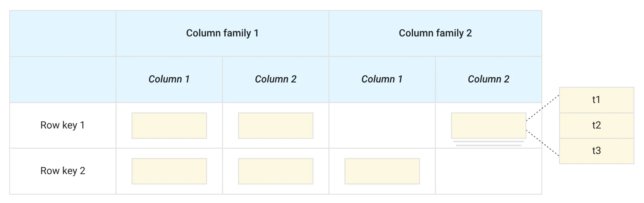644x203 pixels.
Task: Select Column 2 under Column family 1
Action: pos(275,79)
